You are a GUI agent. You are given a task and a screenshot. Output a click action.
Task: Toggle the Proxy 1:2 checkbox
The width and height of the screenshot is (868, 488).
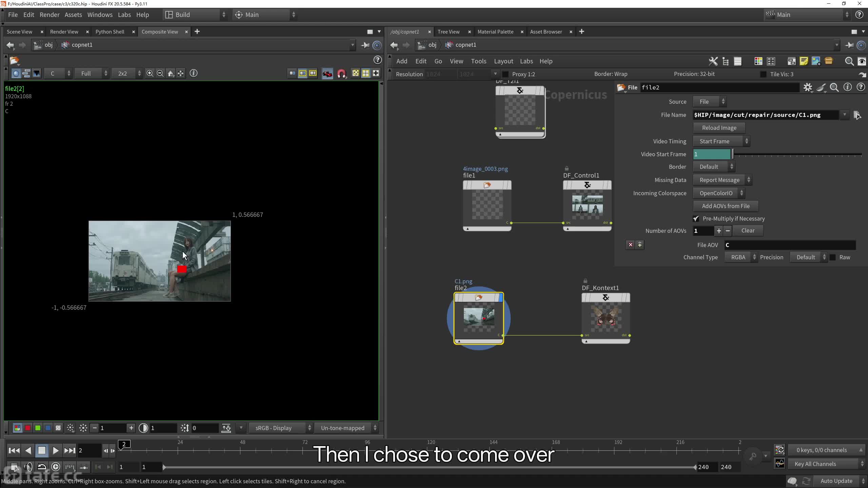coord(505,74)
